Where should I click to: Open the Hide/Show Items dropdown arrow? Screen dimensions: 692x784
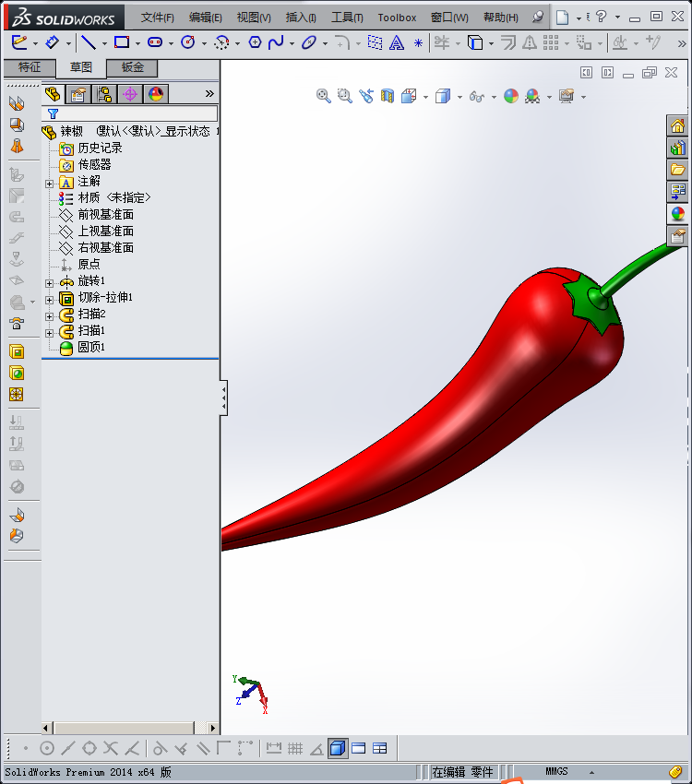494,97
